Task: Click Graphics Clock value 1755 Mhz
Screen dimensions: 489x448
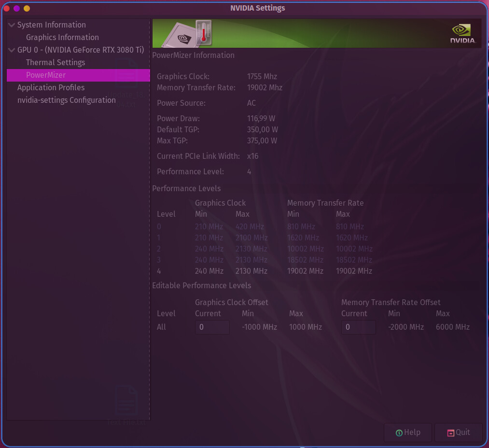Action: tap(262, 76)
